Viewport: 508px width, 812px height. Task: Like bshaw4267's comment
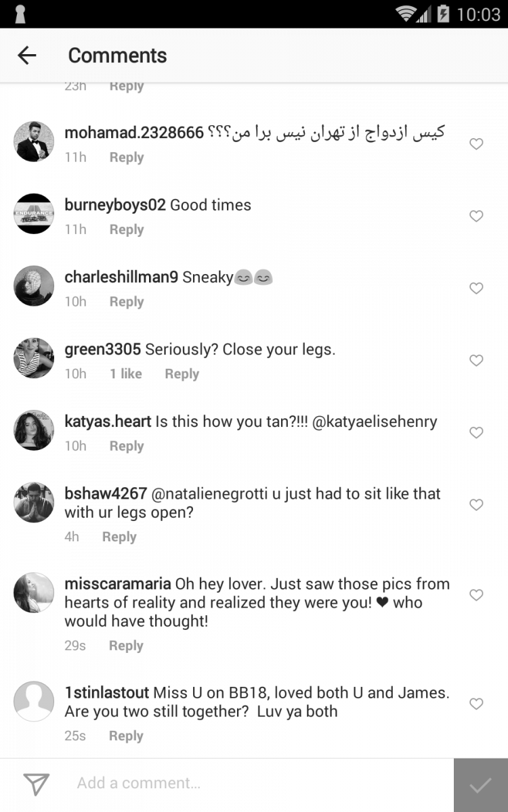point(476,505)
